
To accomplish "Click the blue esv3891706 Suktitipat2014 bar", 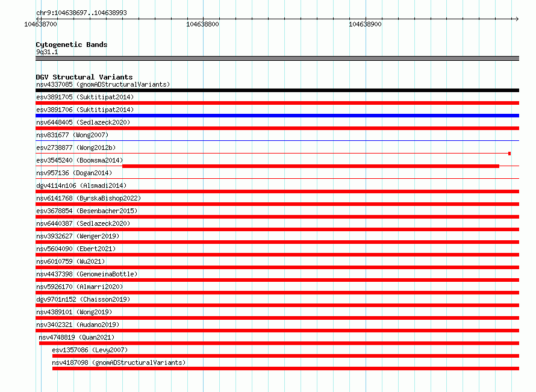I will point(277,116).
